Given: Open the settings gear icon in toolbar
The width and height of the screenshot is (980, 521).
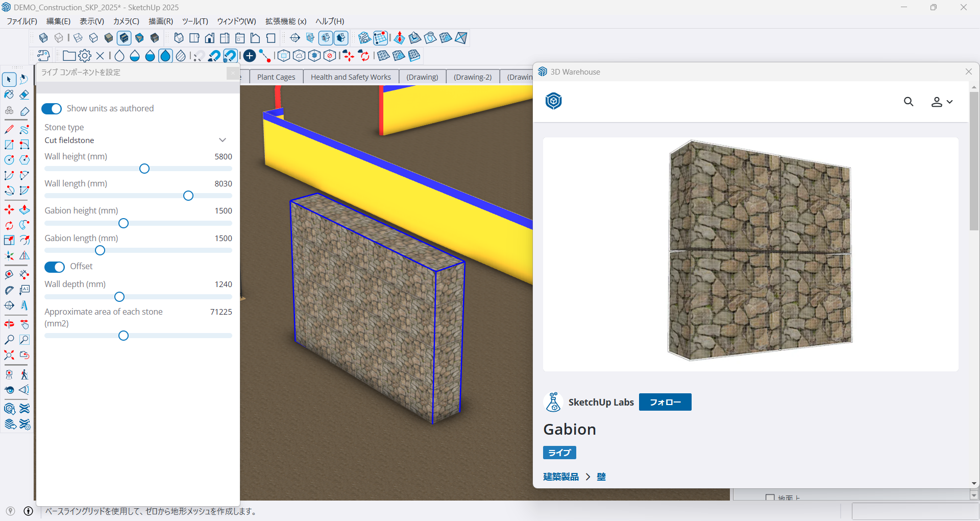Looking at the screenshot, I should 85,56.
